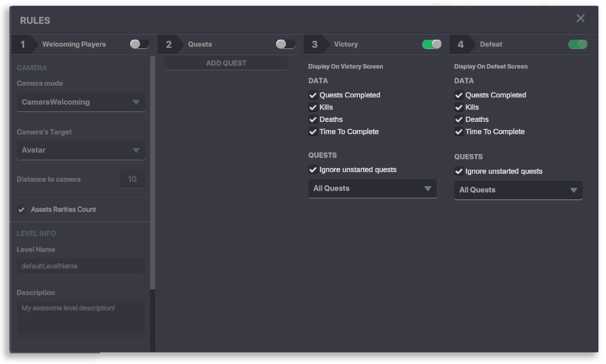Image resolution: width=606 pixels, height=364 pixels.
Task: Toggle Deaths checkbox under Victory
Action: click(x=313, y=120)
